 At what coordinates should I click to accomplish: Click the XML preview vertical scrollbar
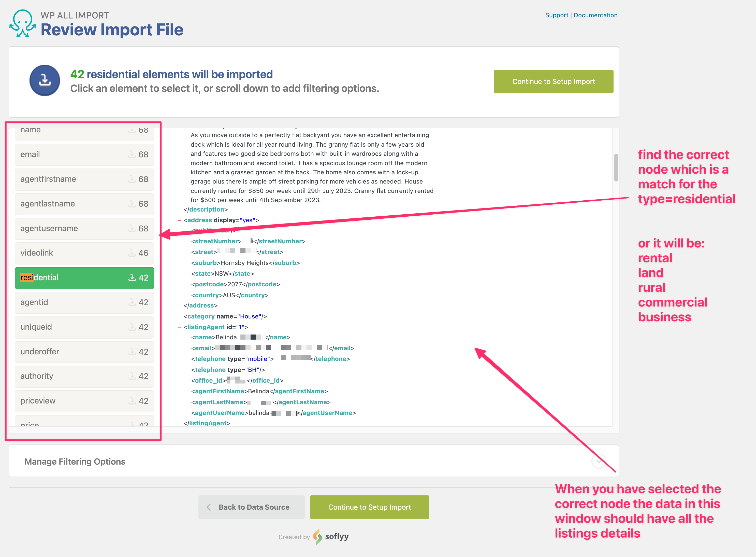click(616, 168)
